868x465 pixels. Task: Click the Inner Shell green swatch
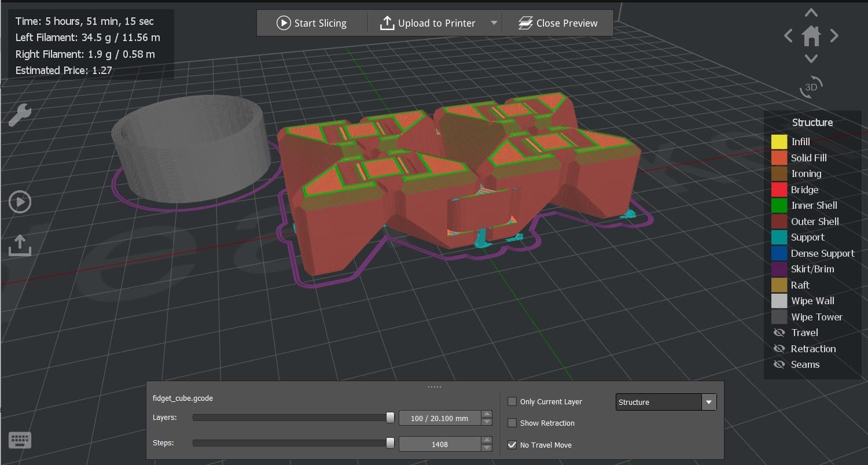(779, 205)
